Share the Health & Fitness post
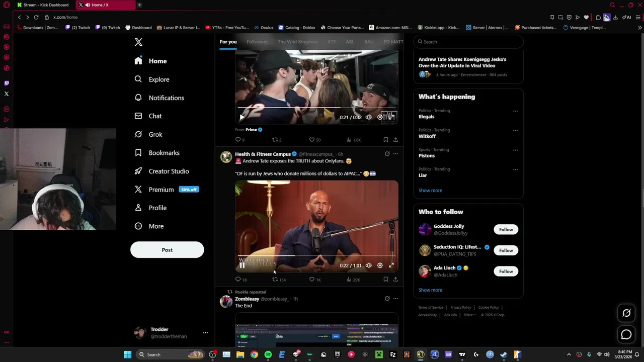The width and height of the screenshot is (644, 362). (x=395, y=280)
